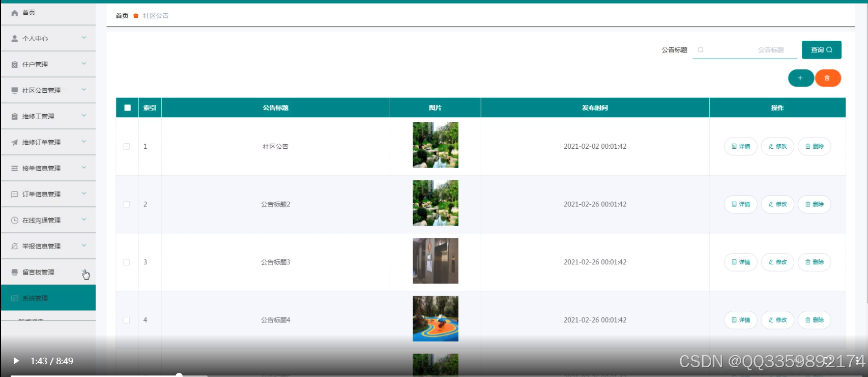Toggle the select-all checkbox in table header
868x377 pixels.
[x=127, y=107]
